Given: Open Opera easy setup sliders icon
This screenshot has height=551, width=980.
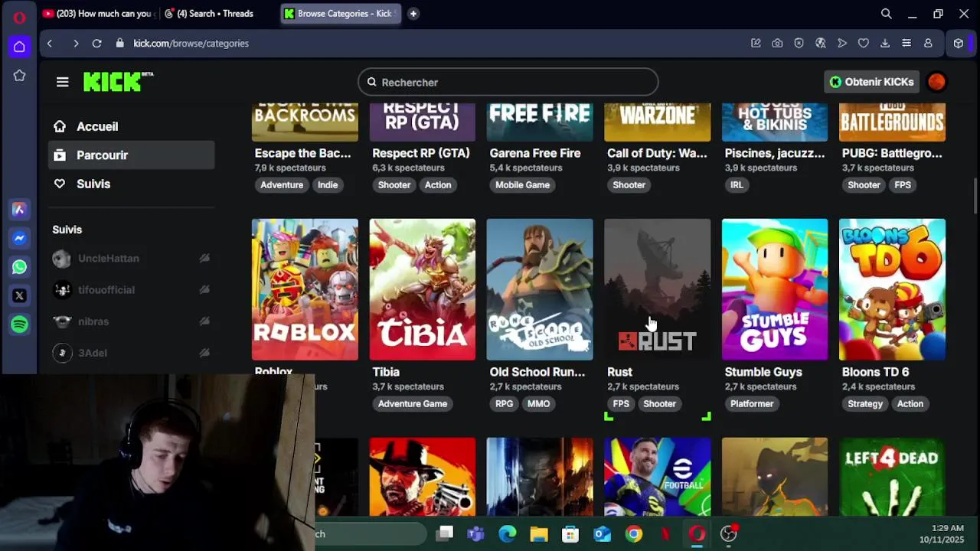Looking at the screenshot, I should tap(906, 44).
